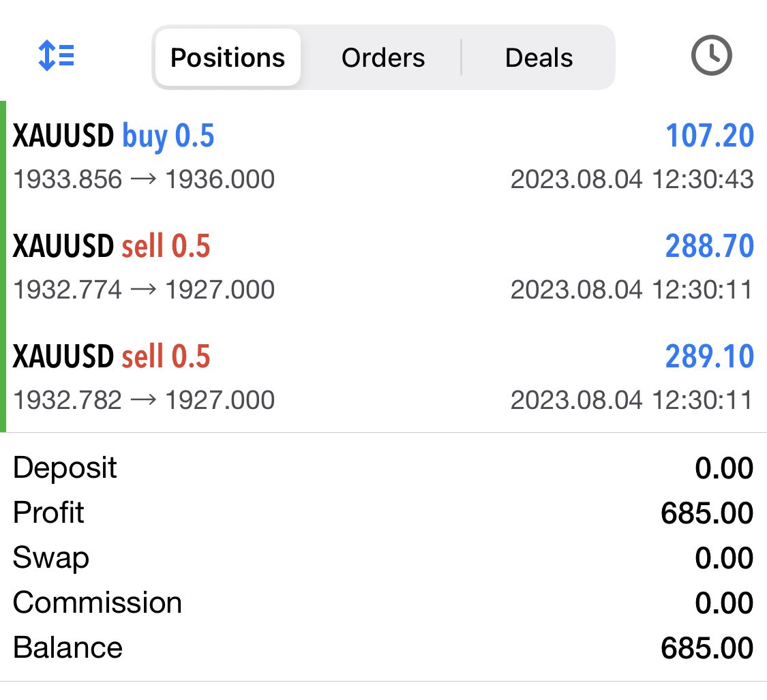Select the Swap row label
The height and width of the screenshot is (700, 767).
[51, 558]
